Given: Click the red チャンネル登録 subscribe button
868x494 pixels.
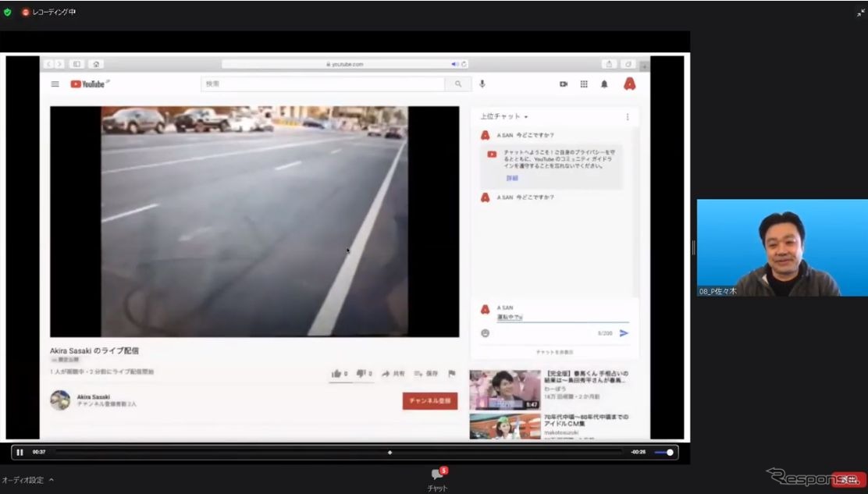Looking at the screenshot, I should click(x=430, y=400).
